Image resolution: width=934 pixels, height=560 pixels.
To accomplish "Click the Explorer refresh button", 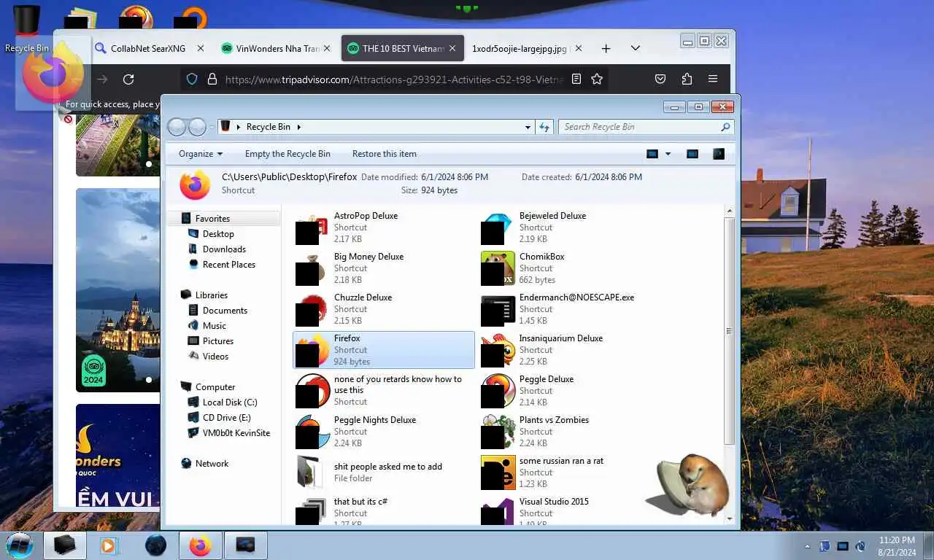I will (544, 127).
